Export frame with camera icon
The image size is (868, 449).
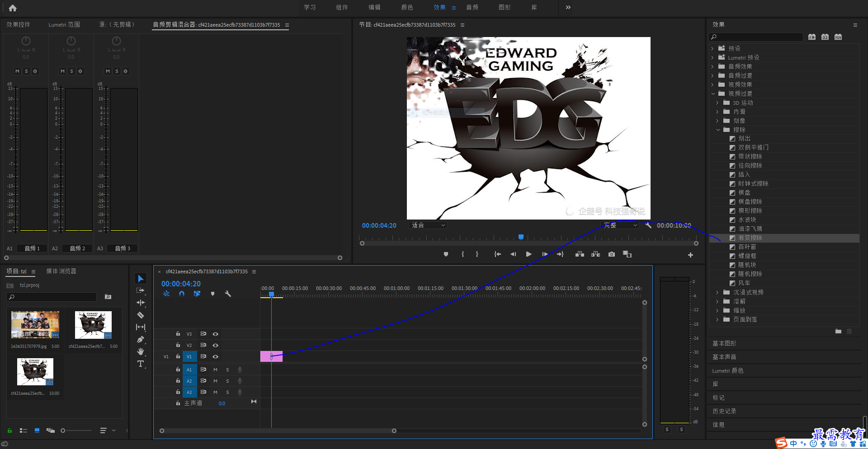pyautogui.click(x=612, y=254)
